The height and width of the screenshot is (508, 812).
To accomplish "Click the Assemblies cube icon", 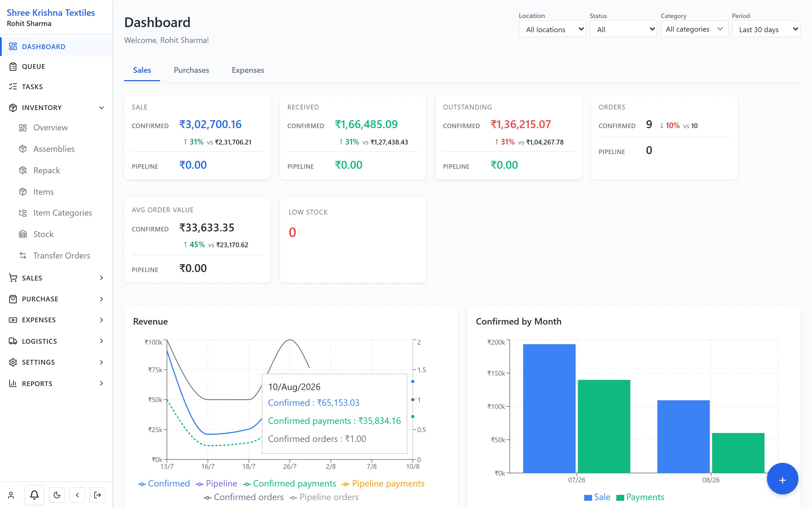I will 23,149.
